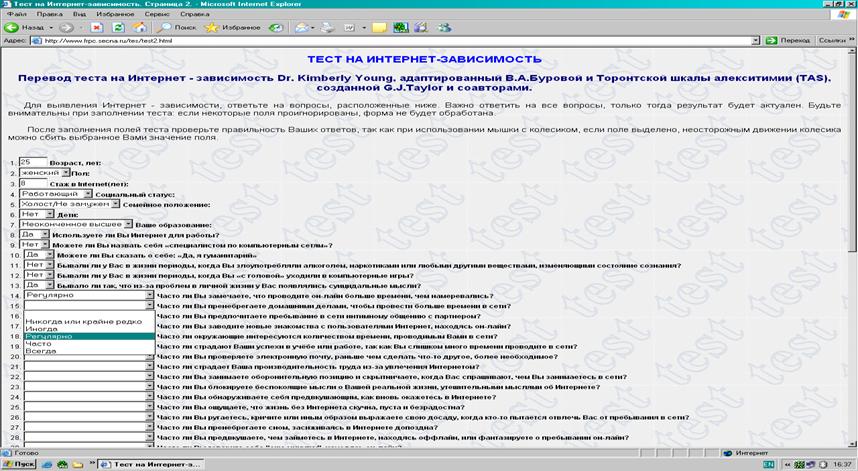Click the clock showing 16:37
The height and width of the screenshot is (471, 858).
click(842, 464)
